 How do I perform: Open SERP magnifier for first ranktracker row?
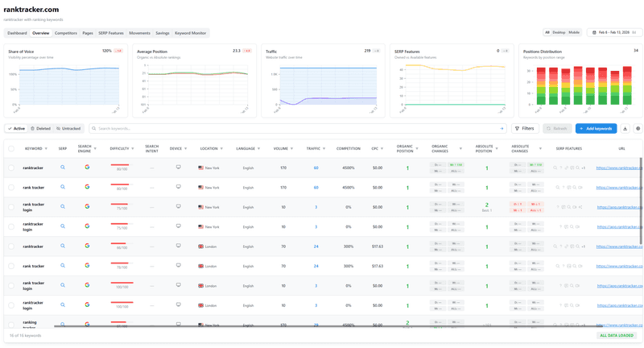pos(63,168)
